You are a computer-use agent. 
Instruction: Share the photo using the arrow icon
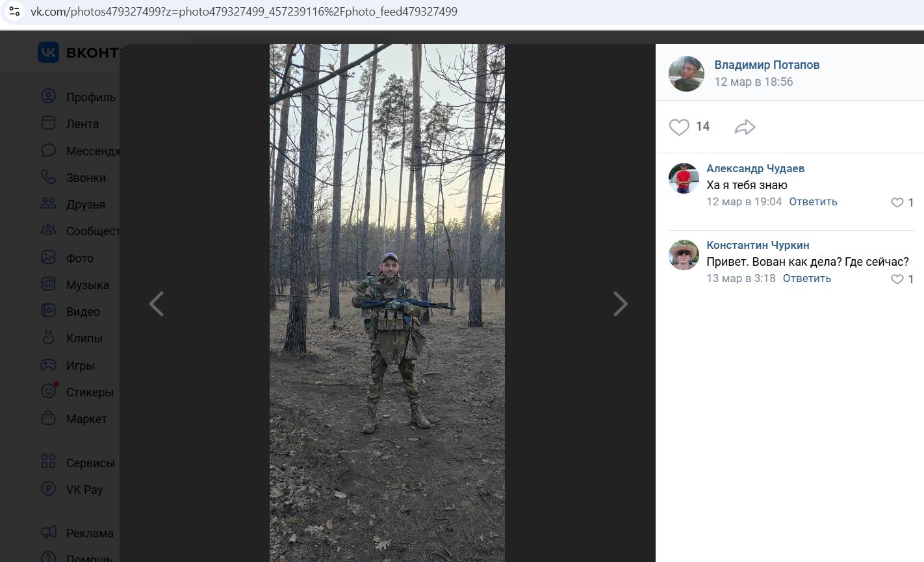coord(745,127)
